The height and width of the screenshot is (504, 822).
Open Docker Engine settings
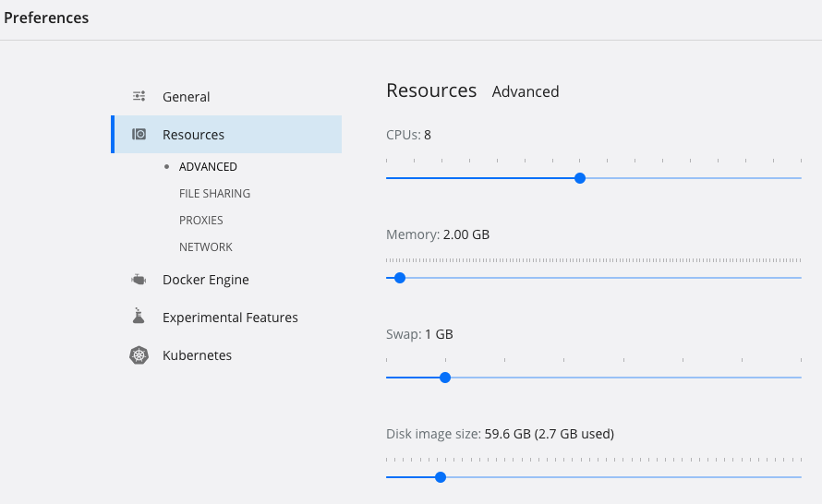tap(205, 280)
